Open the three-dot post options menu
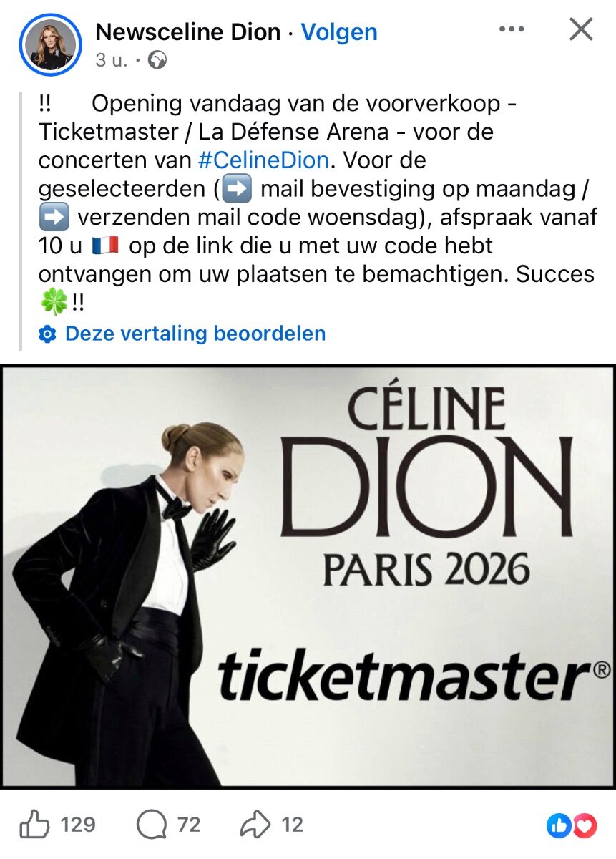The width and height of the screenshot is (616, 859). point(512,29)
